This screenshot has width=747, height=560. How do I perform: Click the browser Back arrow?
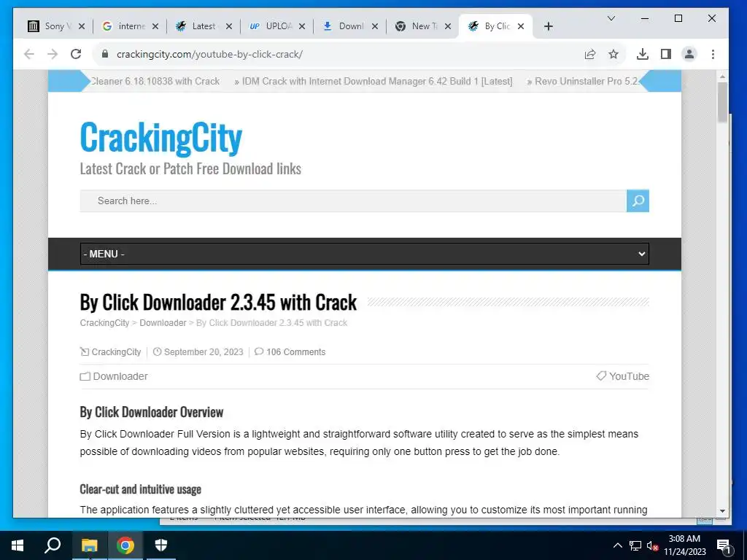pos(29,54)
